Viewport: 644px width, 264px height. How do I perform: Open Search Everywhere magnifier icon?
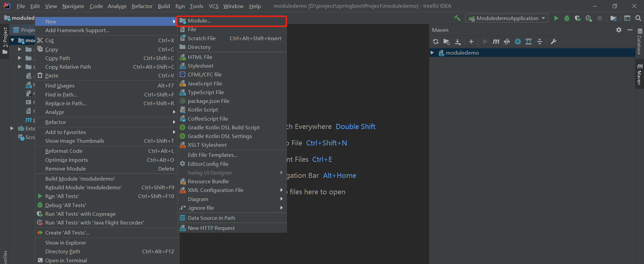tap(638, 18)
